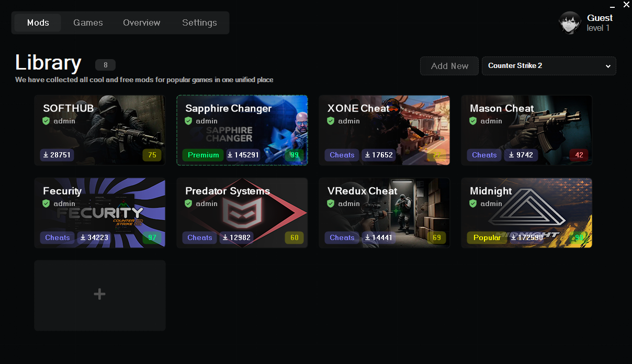
Task: Click the Library heading
Action: click(48, 63)
